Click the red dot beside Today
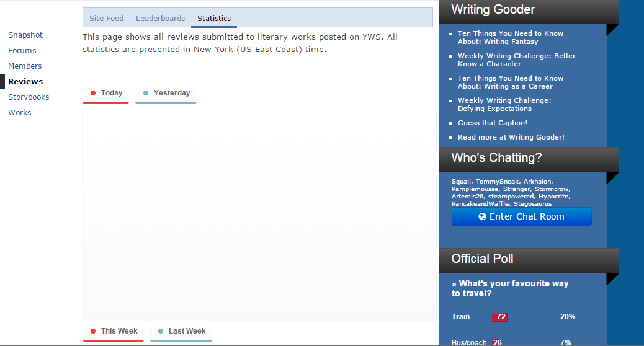 (x=93, y=93)
